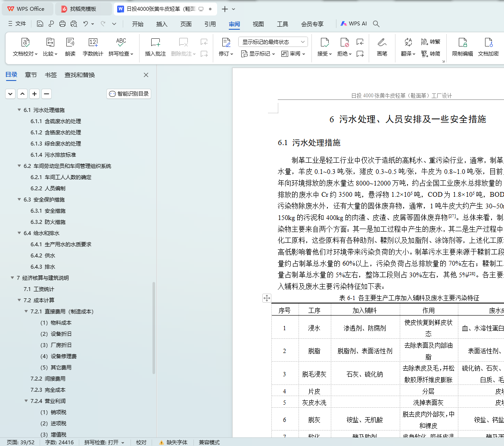Open a new document tab with plus

225,9
